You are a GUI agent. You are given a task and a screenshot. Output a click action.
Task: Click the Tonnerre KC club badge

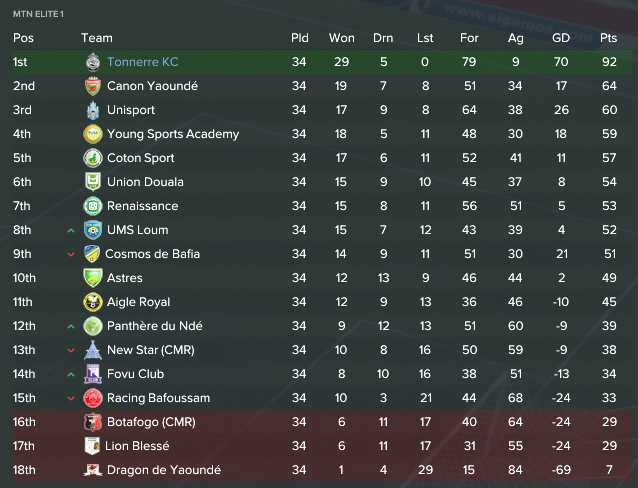tap(93, 62)
